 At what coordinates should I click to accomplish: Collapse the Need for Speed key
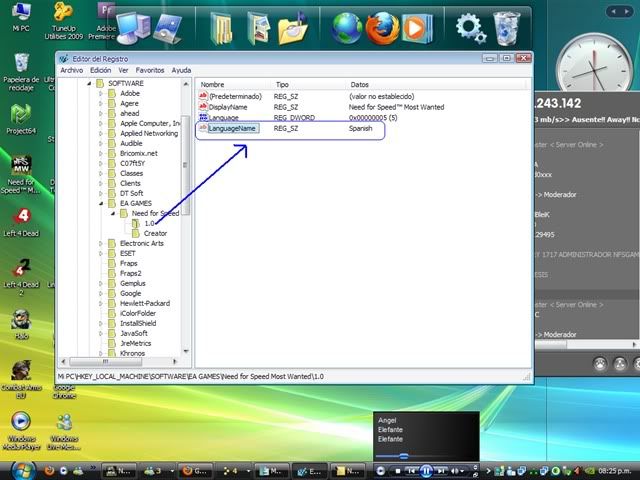coord(113,213)
